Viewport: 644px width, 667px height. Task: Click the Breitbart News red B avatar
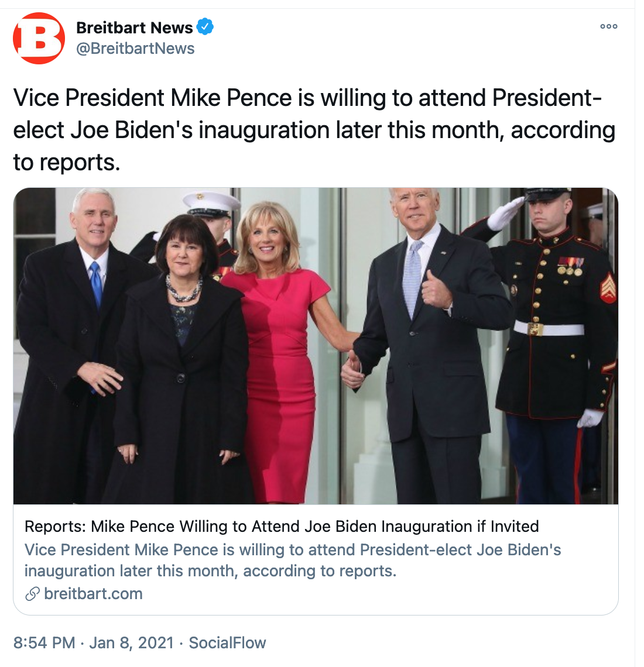coord(39,38)
